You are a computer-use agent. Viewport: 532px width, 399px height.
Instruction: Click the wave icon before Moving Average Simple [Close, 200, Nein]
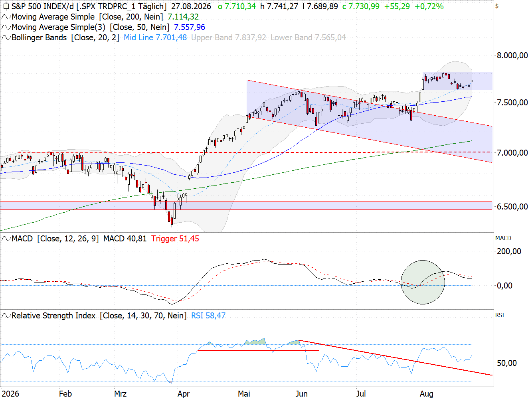click(6, 17)
